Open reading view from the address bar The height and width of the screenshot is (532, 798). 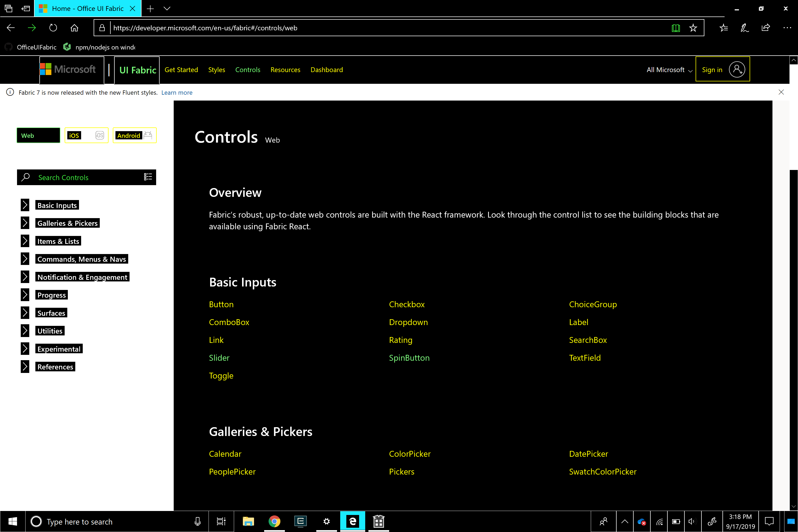[x=676, y=28]
